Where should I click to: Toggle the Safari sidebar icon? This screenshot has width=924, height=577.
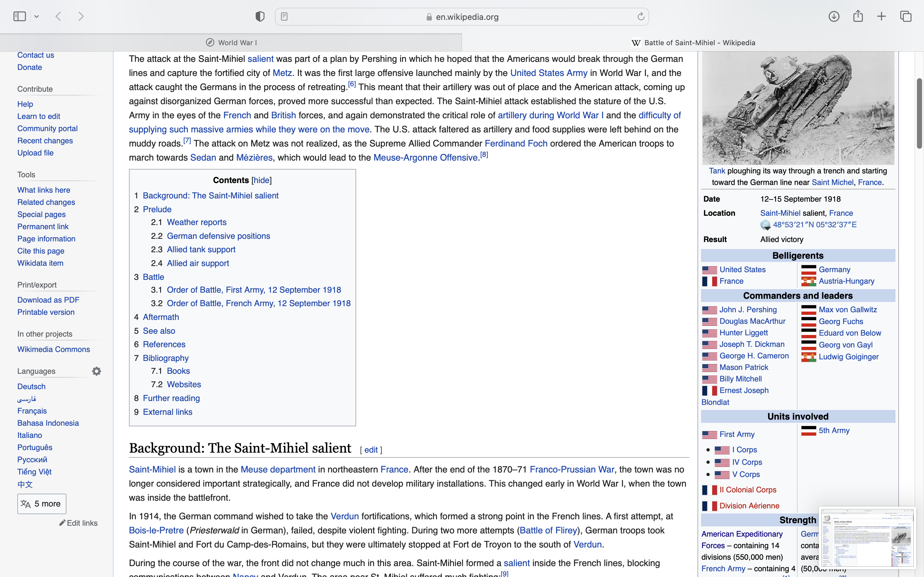[x=19, y=16]
